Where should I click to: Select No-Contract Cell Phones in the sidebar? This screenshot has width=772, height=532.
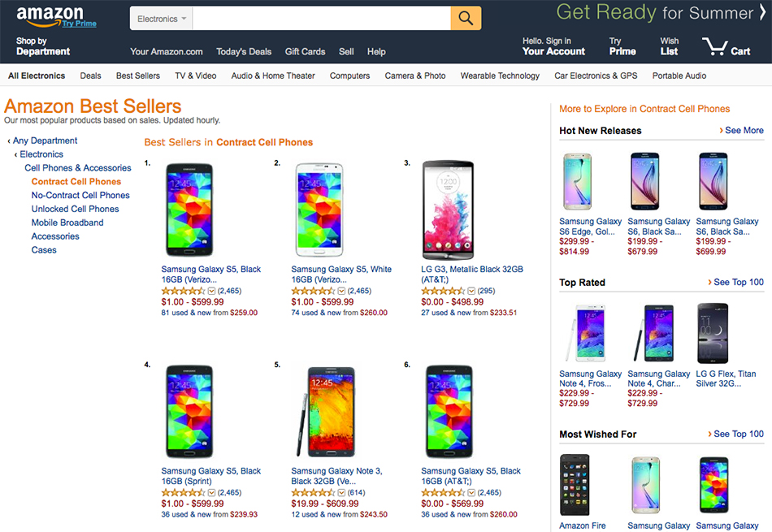pos(80,195)
